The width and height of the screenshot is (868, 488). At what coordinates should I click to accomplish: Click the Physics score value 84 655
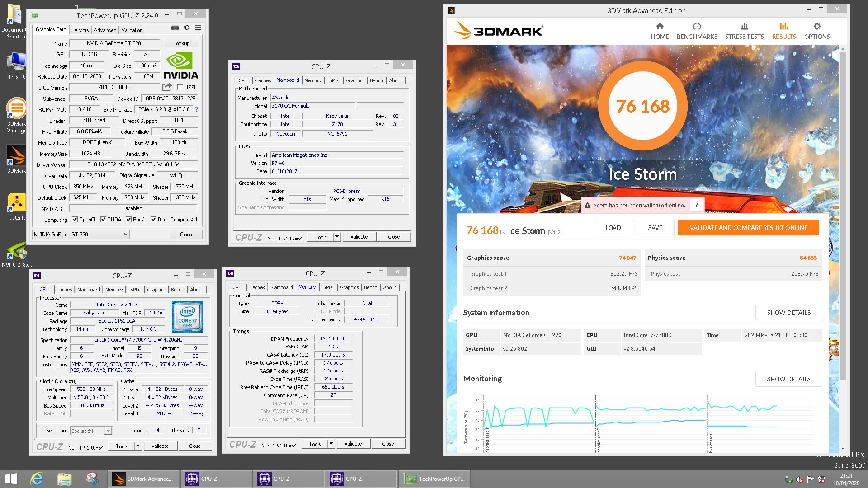[x=808, y=258]
